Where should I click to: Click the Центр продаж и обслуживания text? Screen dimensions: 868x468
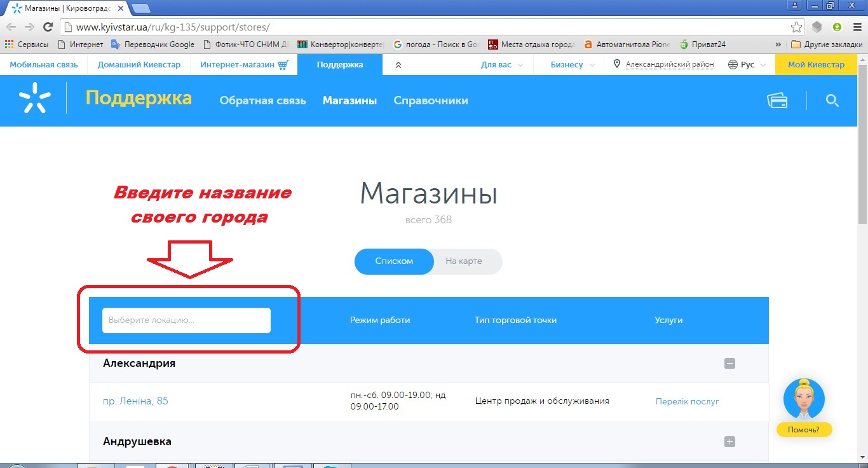(542, 401)
